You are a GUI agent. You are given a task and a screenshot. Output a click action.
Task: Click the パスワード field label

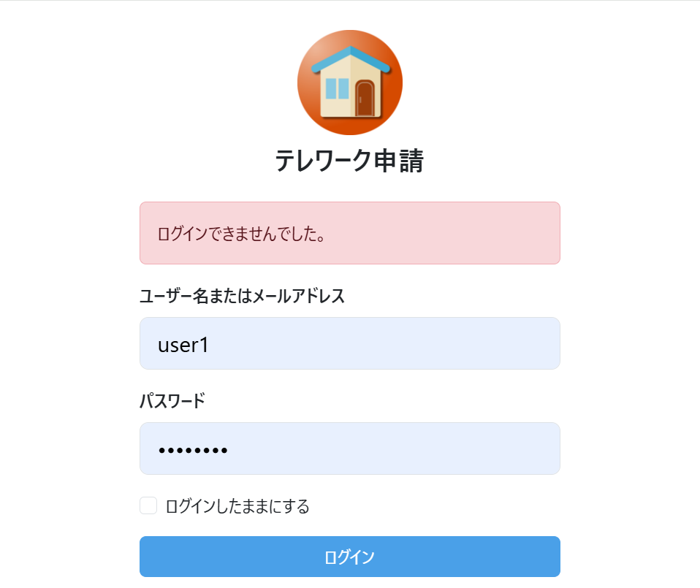172,400
